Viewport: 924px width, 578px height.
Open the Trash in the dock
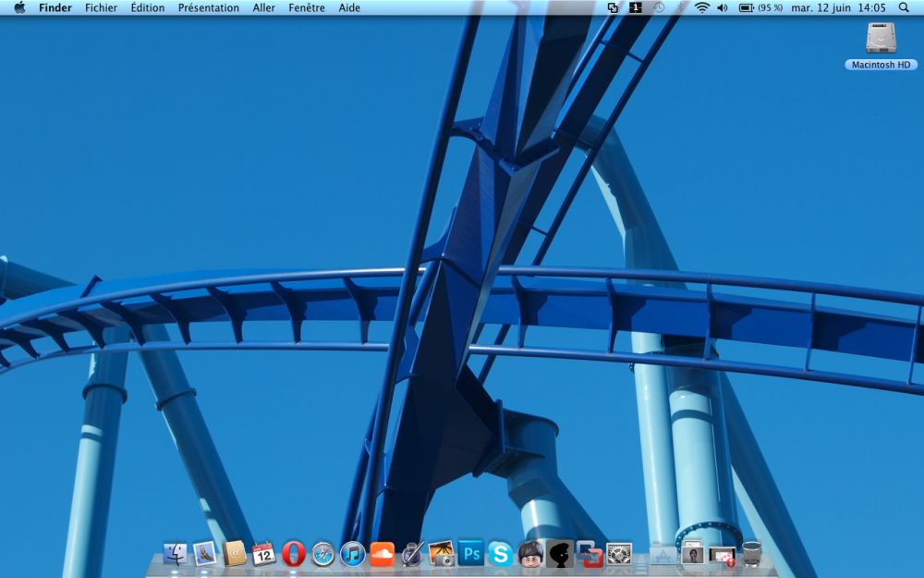coord(752,554)
